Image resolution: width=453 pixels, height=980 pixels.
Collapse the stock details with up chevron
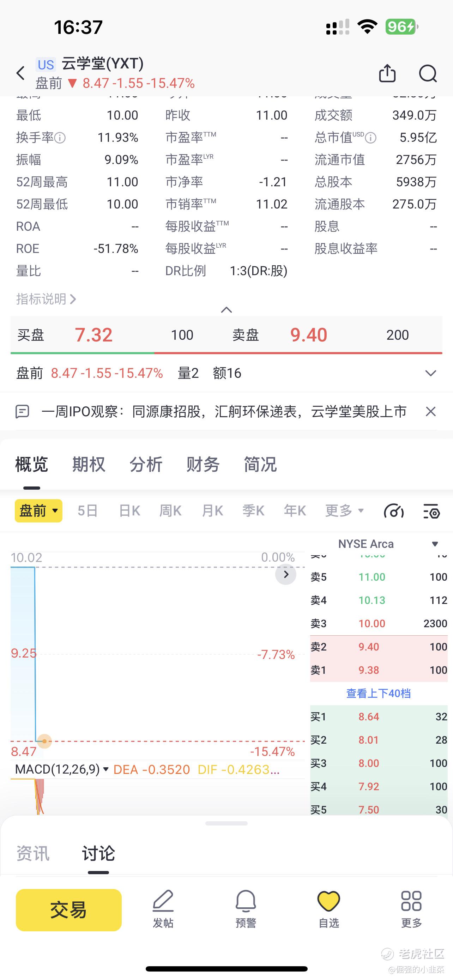[x=226, y=310]
